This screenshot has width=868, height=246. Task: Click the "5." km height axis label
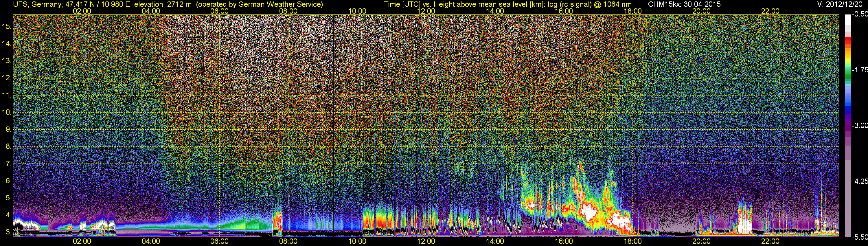click(x=8, y=198)
